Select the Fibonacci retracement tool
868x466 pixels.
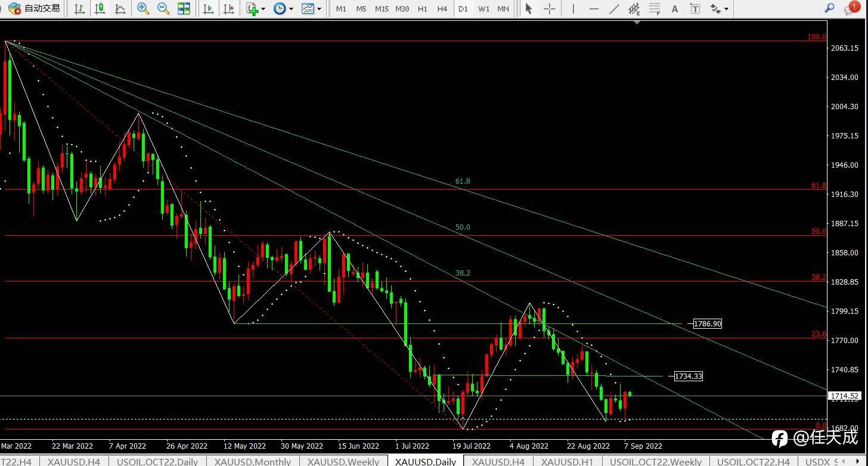click(655, 8)
